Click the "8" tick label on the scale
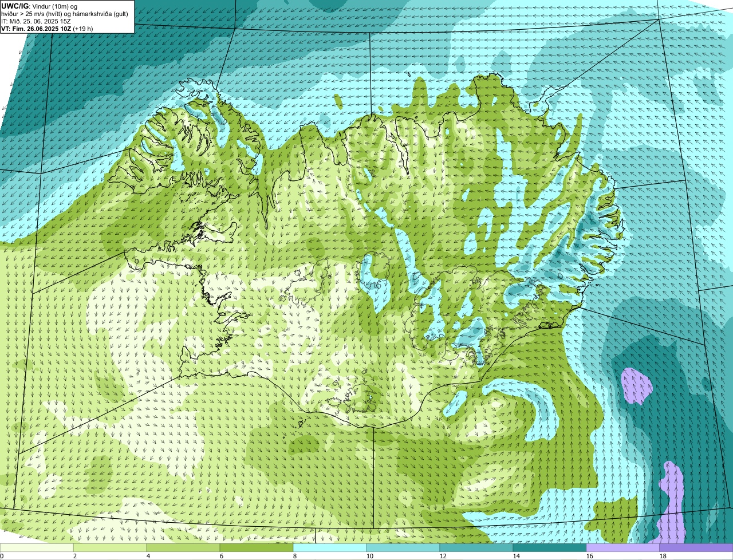 pos(295,556)
